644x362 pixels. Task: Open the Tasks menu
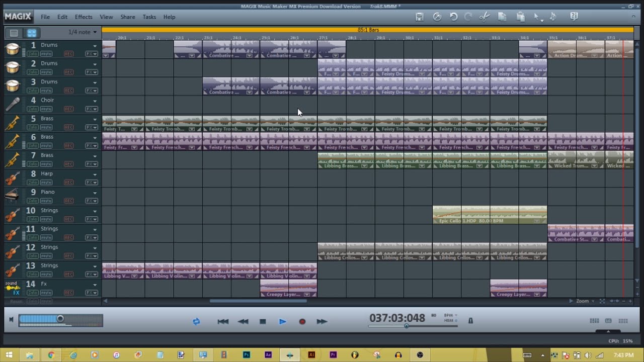coord(149,17)
